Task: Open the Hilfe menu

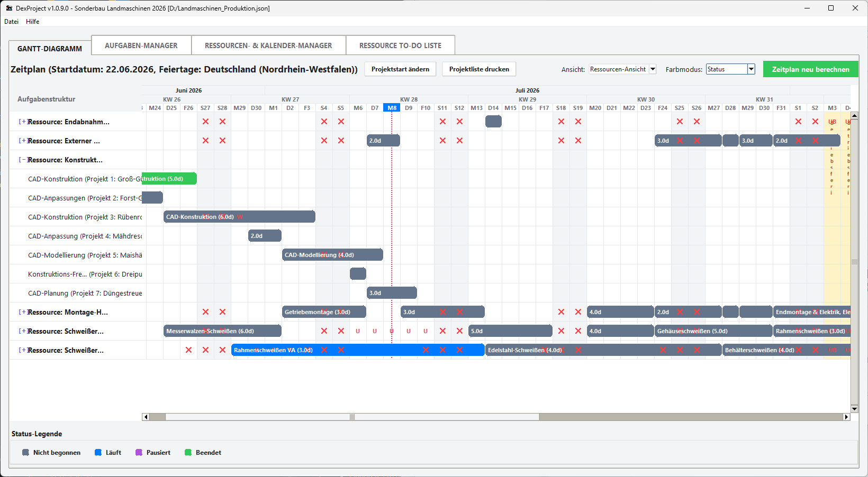Action: click(x=33, y=22)
